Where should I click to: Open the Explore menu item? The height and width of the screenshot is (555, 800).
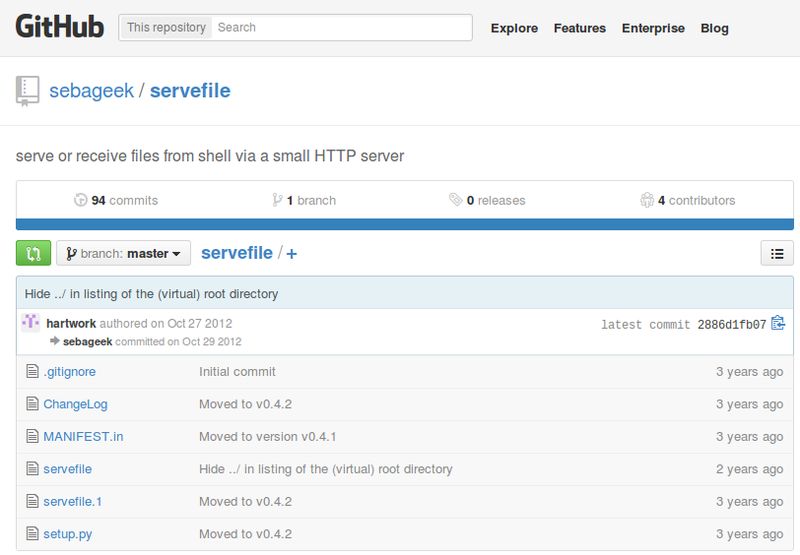point(514,28)
